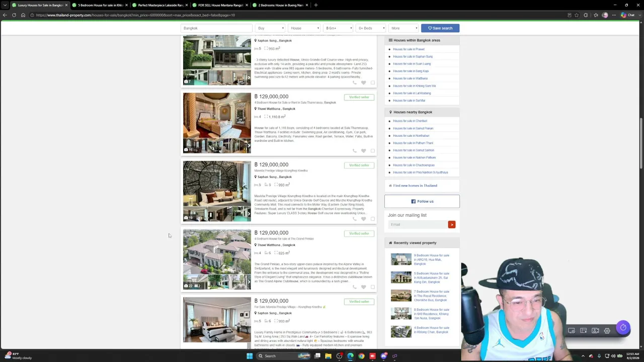Open Houses for sale in Nonthaburi link

[x=411, y=136]
